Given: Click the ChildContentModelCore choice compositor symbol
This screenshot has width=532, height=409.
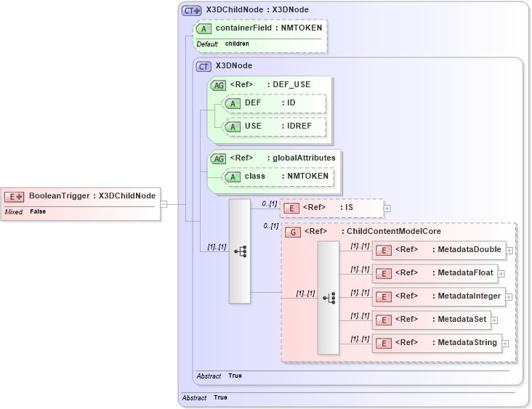Looking at the screenshot, I should [x=329, y=298].
